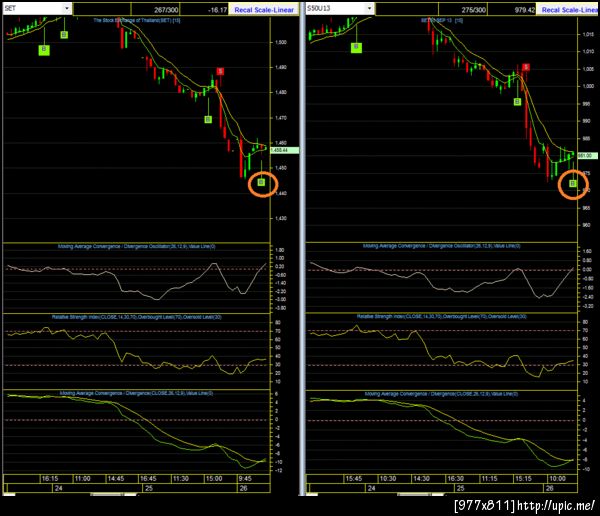
Task: Click the 979.42 value field
Action: click(x=525, y=10)
